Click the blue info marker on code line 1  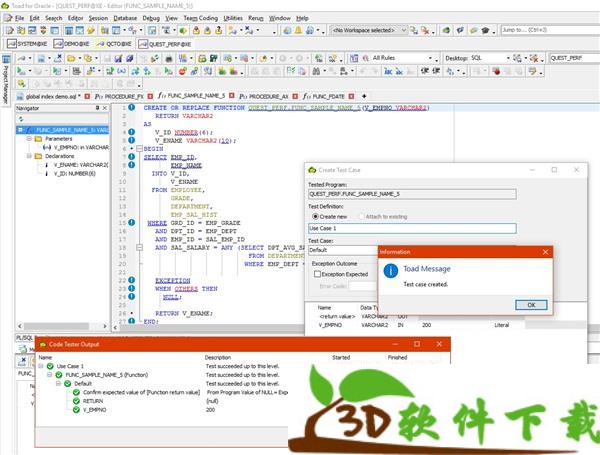tap(131, 108)
